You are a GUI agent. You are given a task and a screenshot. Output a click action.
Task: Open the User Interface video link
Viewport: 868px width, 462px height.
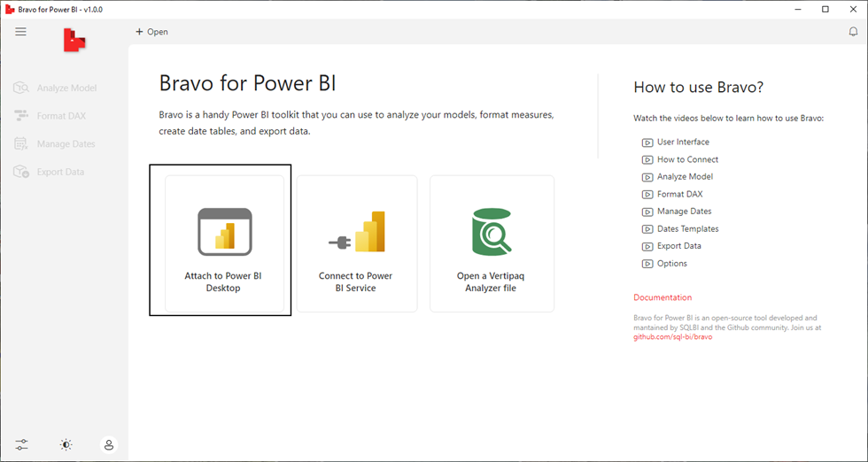[x=683, y=142]
